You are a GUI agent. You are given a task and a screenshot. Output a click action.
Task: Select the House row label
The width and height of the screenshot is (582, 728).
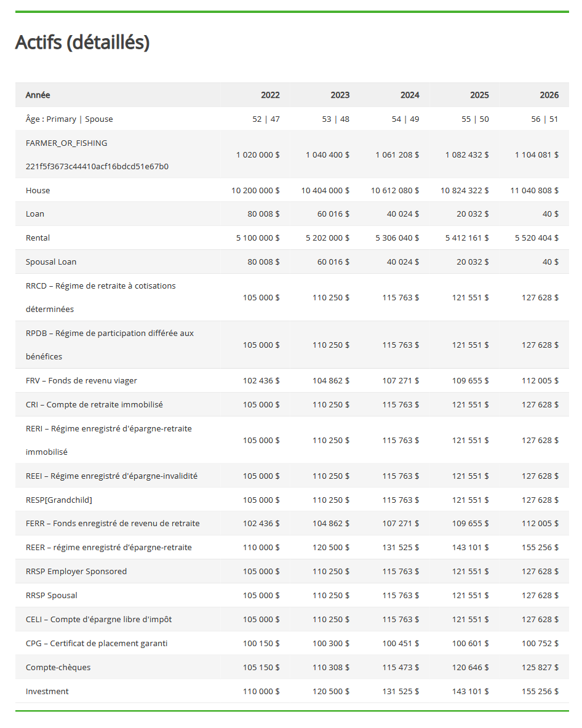click(38, 190)
